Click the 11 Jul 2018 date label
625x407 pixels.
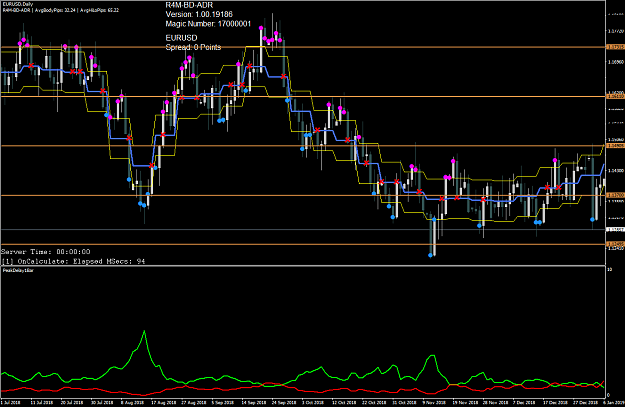(41, 403)
